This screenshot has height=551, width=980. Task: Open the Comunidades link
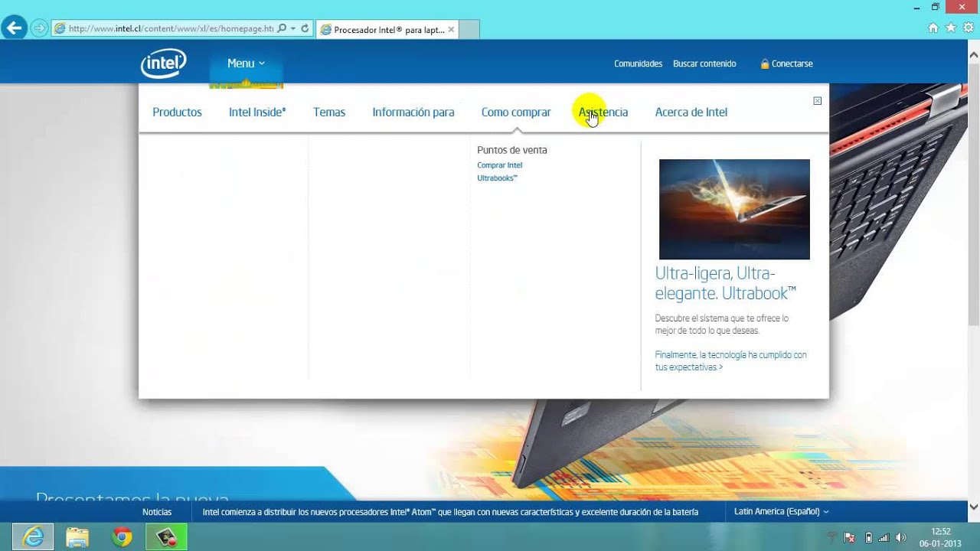pos(638,64)
